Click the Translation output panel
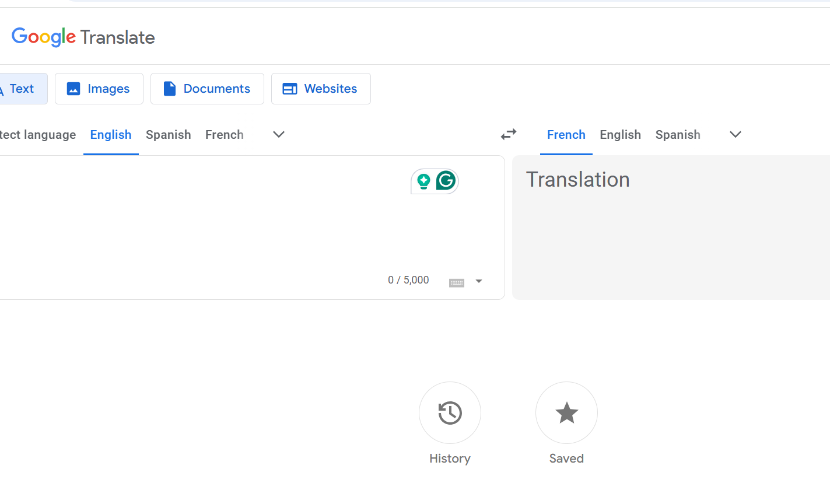The height and width of the screenshot is (504, 830). pos(671,228)
